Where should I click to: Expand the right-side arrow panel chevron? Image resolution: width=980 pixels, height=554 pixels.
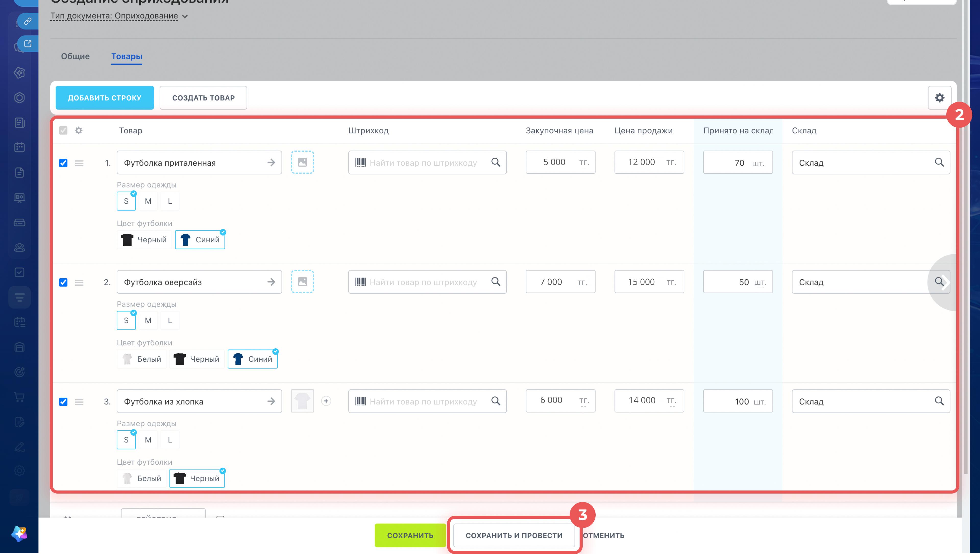[945, 282]
